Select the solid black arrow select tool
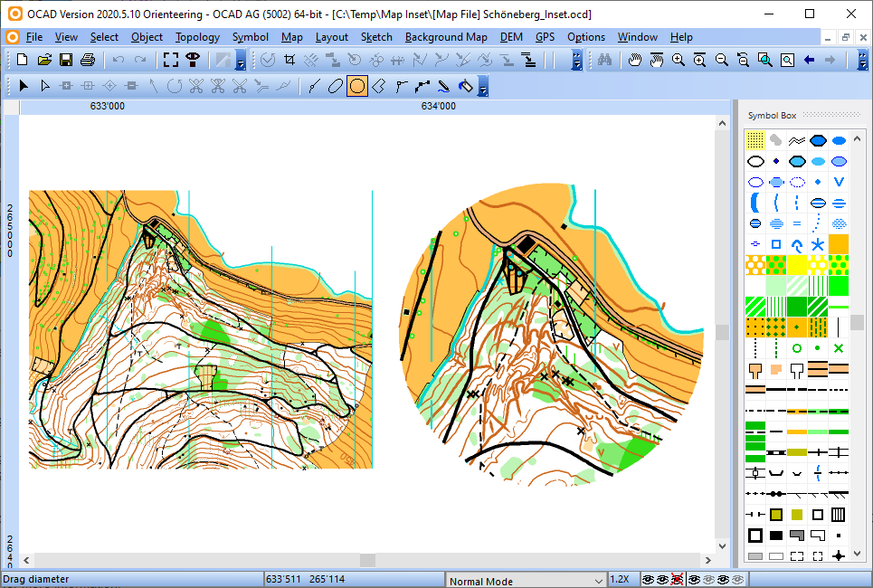 tap(24, 86)
